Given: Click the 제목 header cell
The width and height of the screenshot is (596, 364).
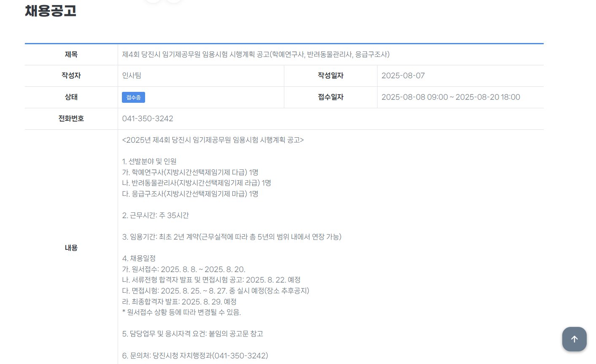Looking at the screenshot, I should 71,54.
